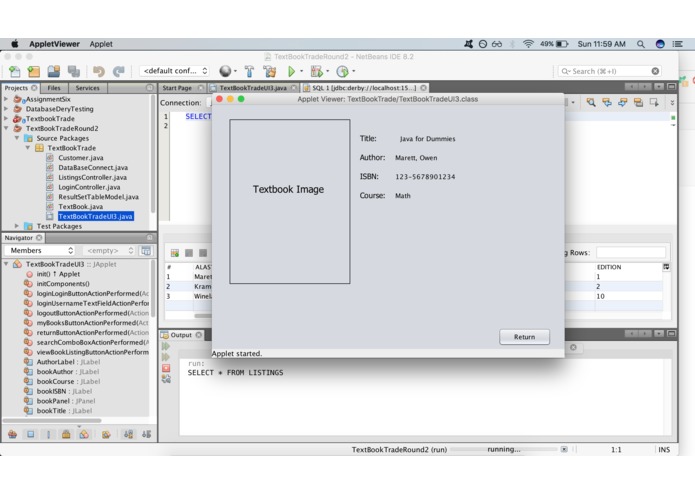Click the right-arrow icon in the SQL editor toolbar

623,103
